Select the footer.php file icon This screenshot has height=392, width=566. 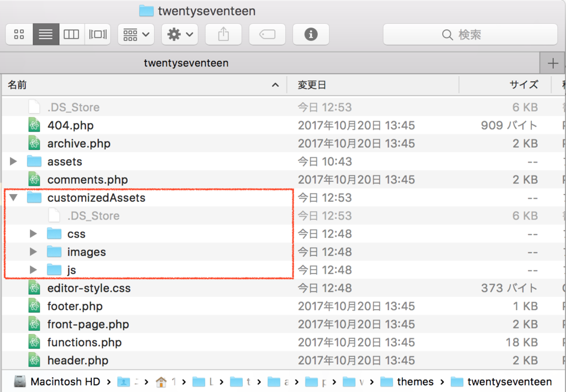click(34, 306)
